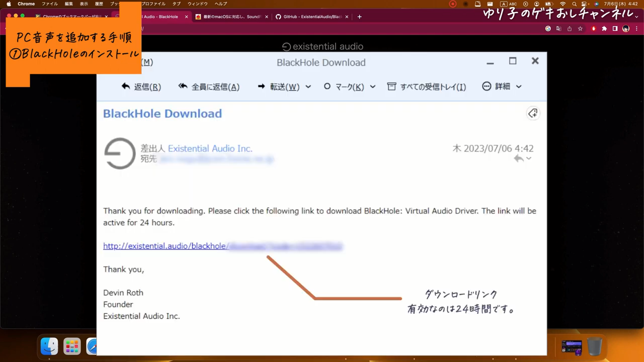Open Spotlight search in menu bar
The image size is (644, 362).
coord(574,4)
